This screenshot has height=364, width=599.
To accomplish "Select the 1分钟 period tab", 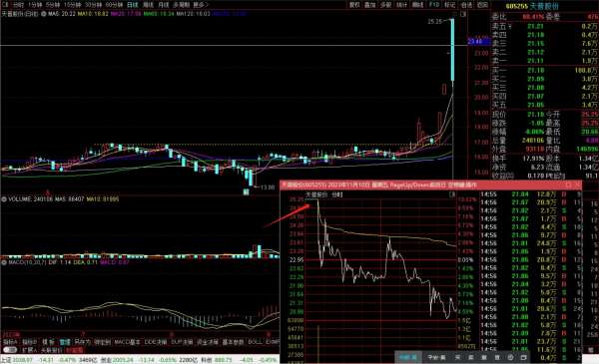I will (x=34, y=5).
